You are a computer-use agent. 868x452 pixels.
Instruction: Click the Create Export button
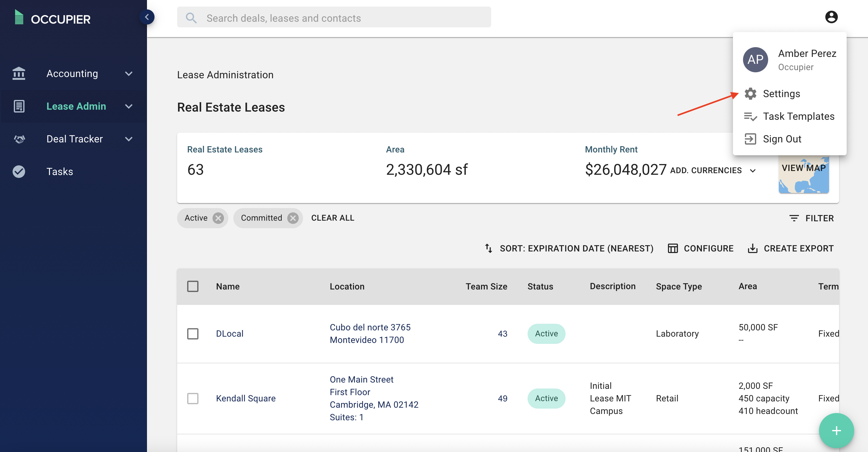790,248
